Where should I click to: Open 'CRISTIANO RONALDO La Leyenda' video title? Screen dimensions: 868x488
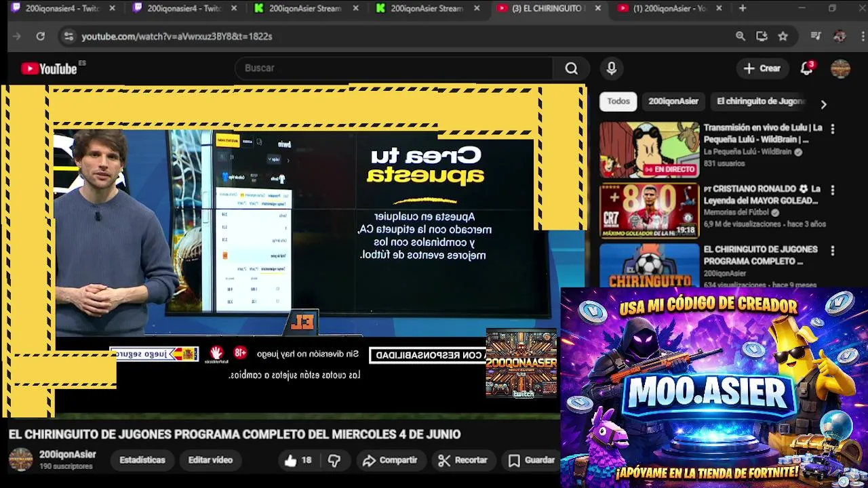click(x=762, y=195)
